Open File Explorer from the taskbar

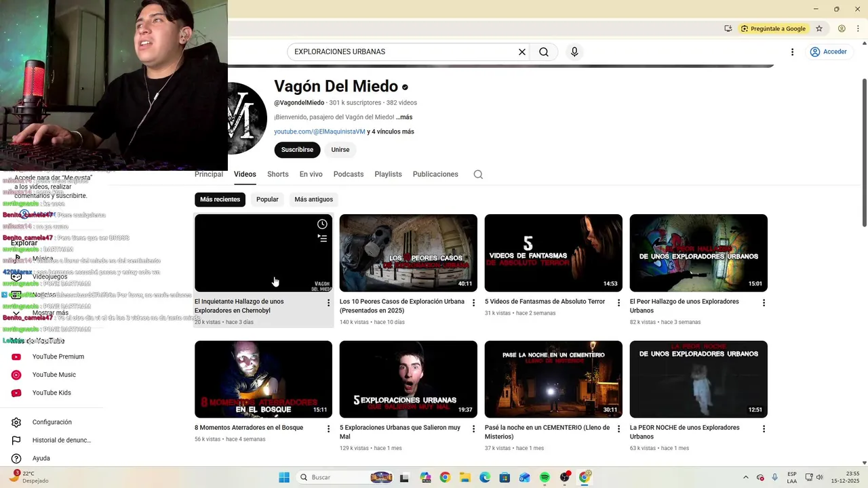click(465, 477)
